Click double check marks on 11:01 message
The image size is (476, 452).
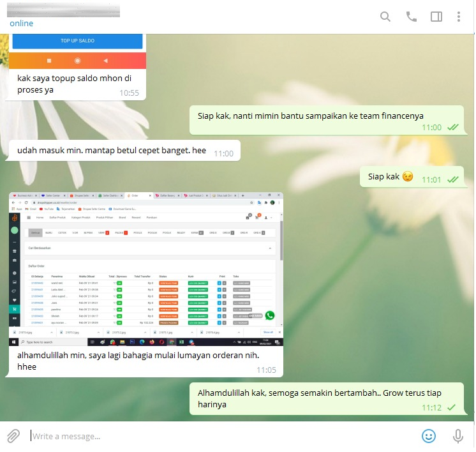pos(453,179)
